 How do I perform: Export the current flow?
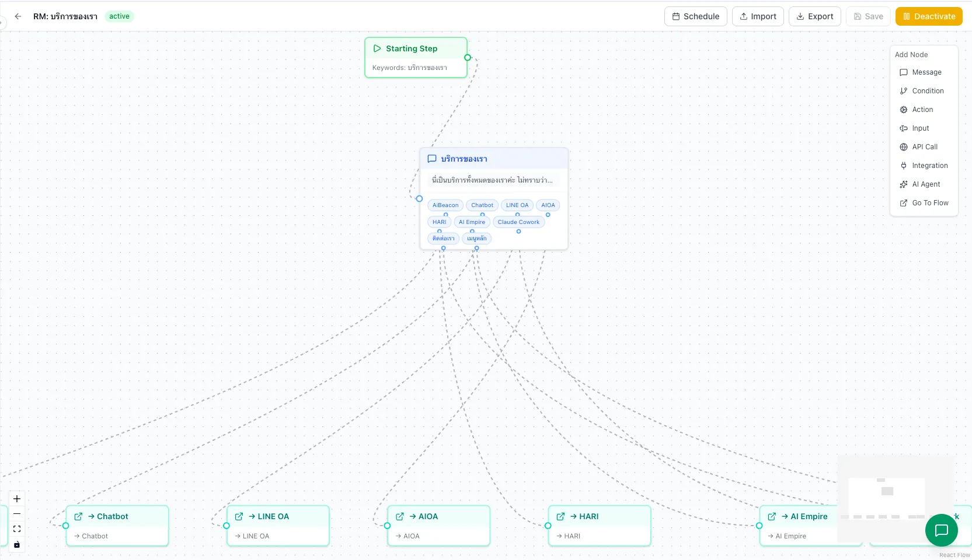tap(815, 16)
